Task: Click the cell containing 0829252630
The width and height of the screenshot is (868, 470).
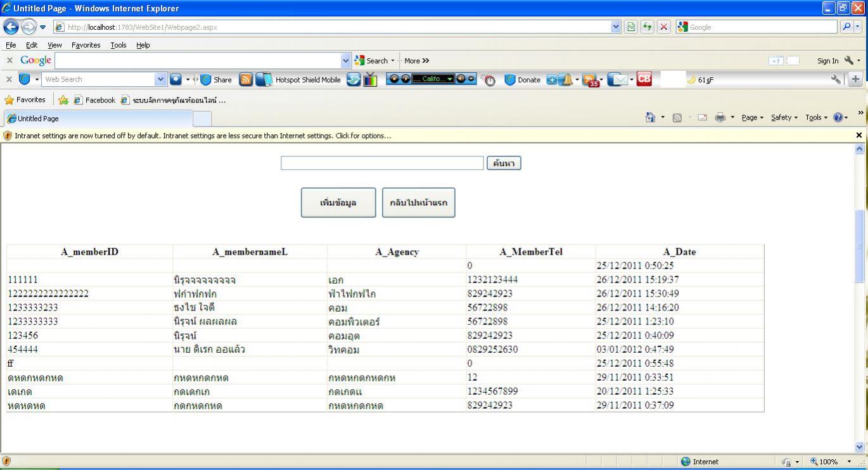Action: pos(531,350)
